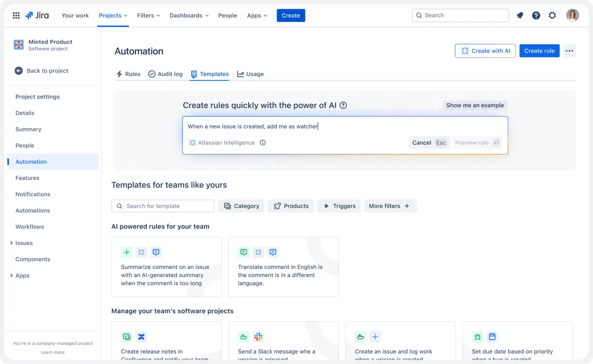
Task: Click the plus icon on Summarize comment card
Action: [127, 252]
